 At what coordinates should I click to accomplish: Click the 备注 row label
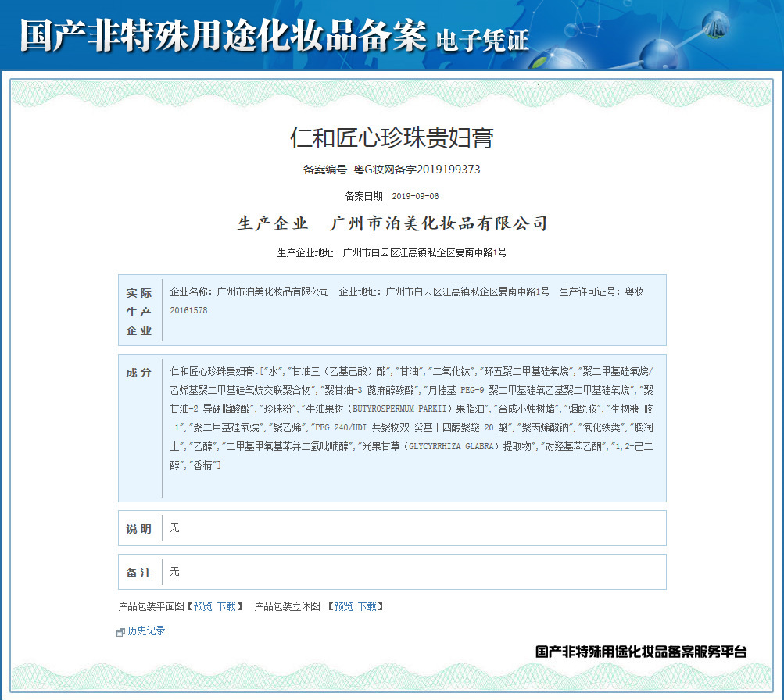[x=138, y=573]
